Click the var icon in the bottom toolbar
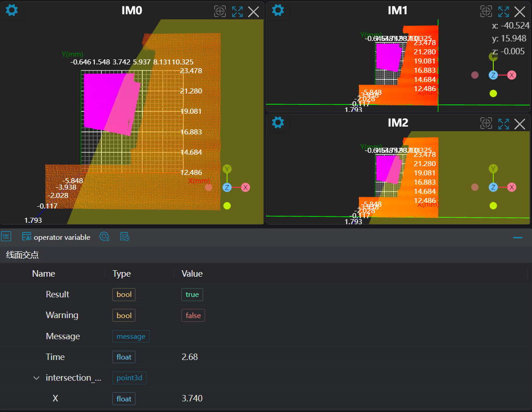532x412 pixels. pos(6,237)
